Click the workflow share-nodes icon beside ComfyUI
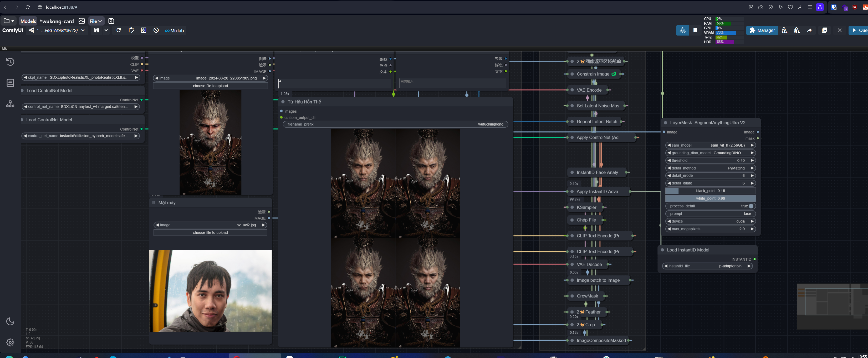Screen dimensions: 868x358 point(31,30)
